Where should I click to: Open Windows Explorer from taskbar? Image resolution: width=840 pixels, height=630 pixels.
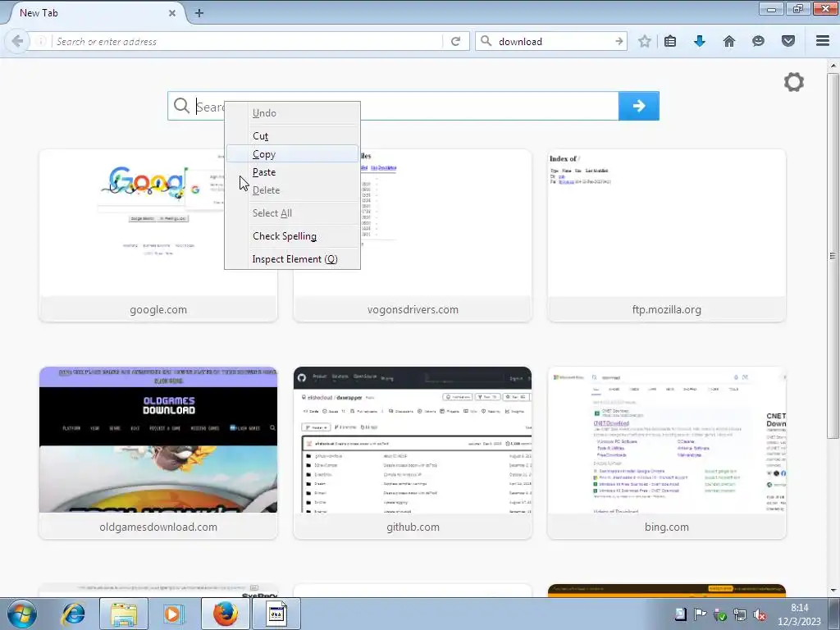[x=124, y=614]
